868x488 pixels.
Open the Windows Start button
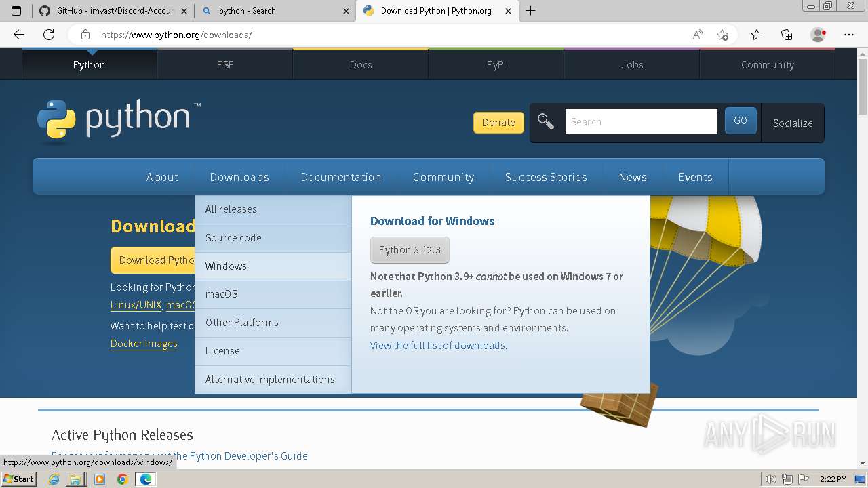pos(18,479)
